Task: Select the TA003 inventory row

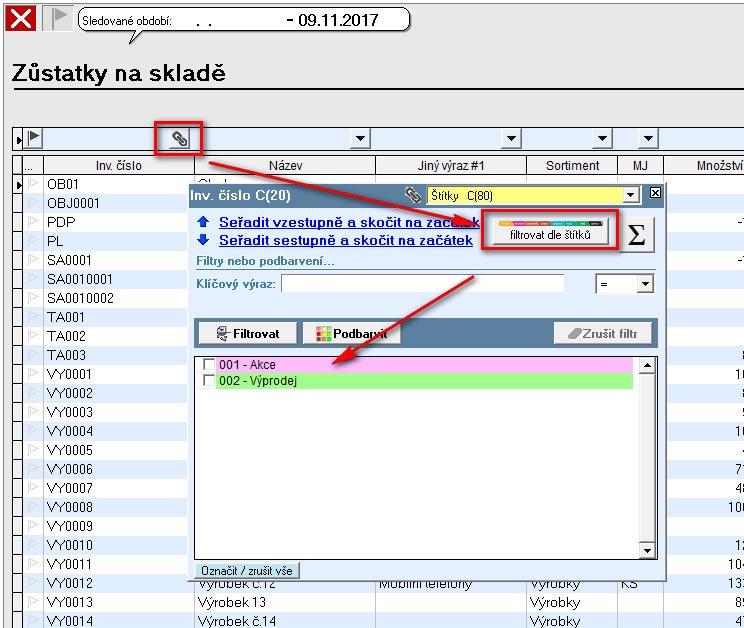Action: [115, 355]
